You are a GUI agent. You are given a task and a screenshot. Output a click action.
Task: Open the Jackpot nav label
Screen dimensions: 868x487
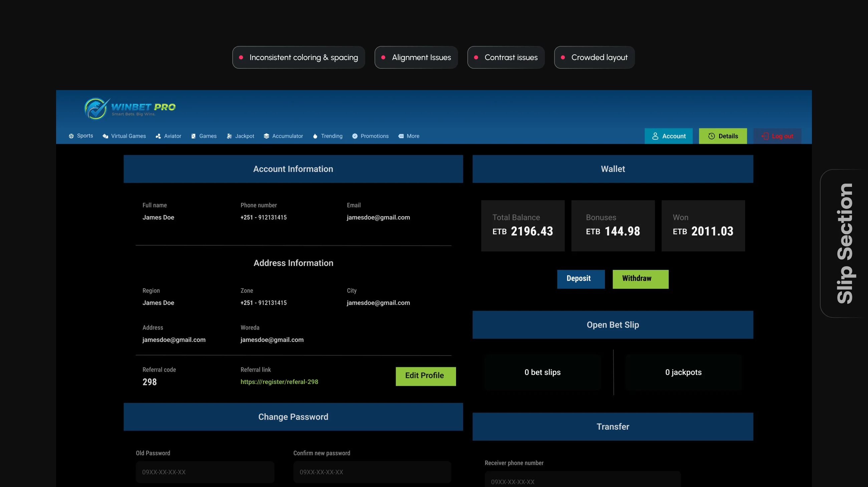[245, 136]
